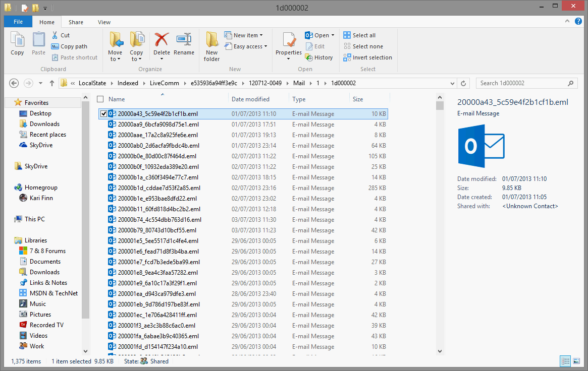Go up one folder level

click(52, 83)
